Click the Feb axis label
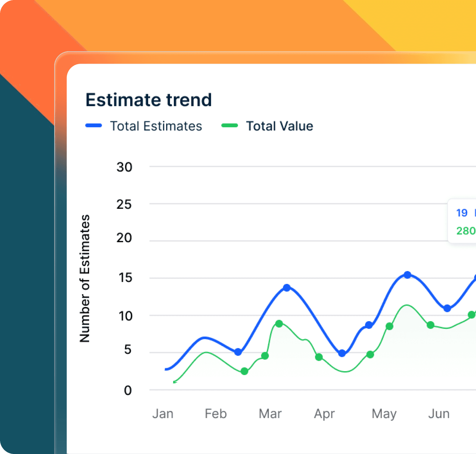This screenshot has width=476, height=454. click(x=216, y=414)
